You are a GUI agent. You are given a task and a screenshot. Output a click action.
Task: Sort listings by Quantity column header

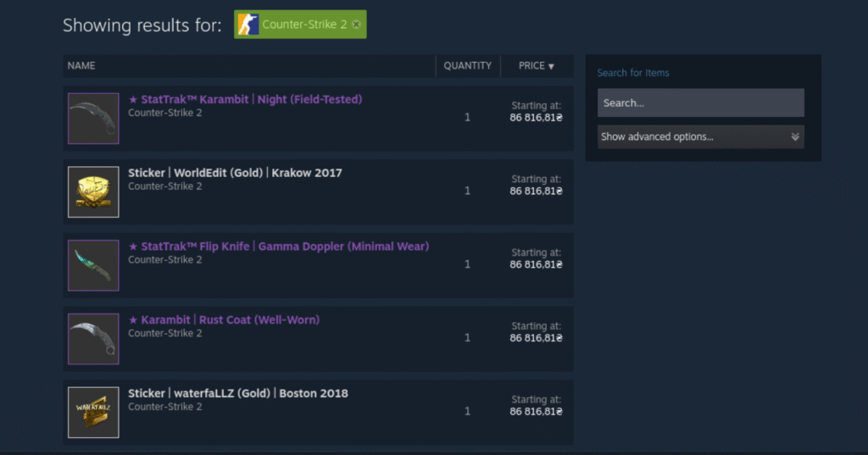point(467,66)
